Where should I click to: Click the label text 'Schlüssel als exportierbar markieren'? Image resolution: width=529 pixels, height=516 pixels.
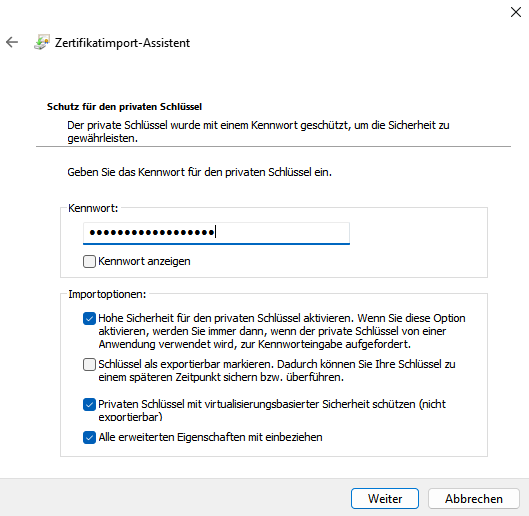click(186, 364)
